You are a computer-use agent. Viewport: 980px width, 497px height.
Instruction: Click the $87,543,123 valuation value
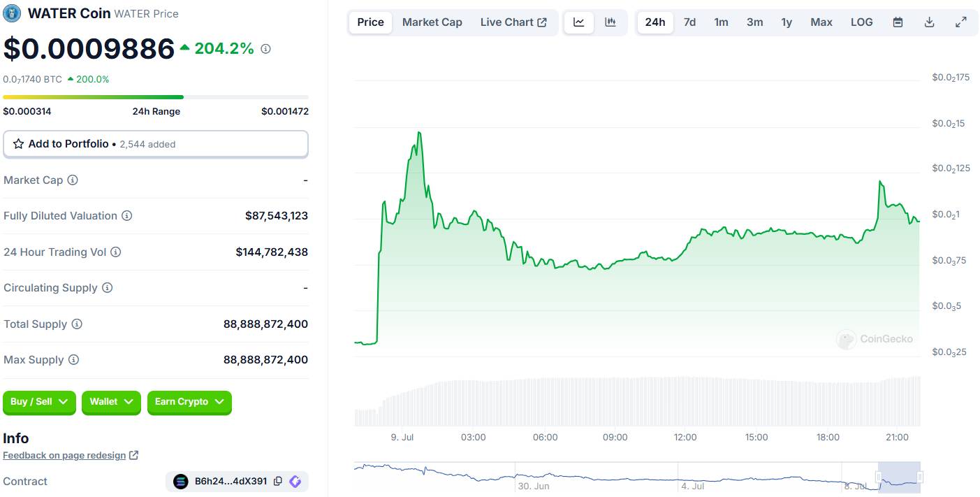(x=277, y=216)
